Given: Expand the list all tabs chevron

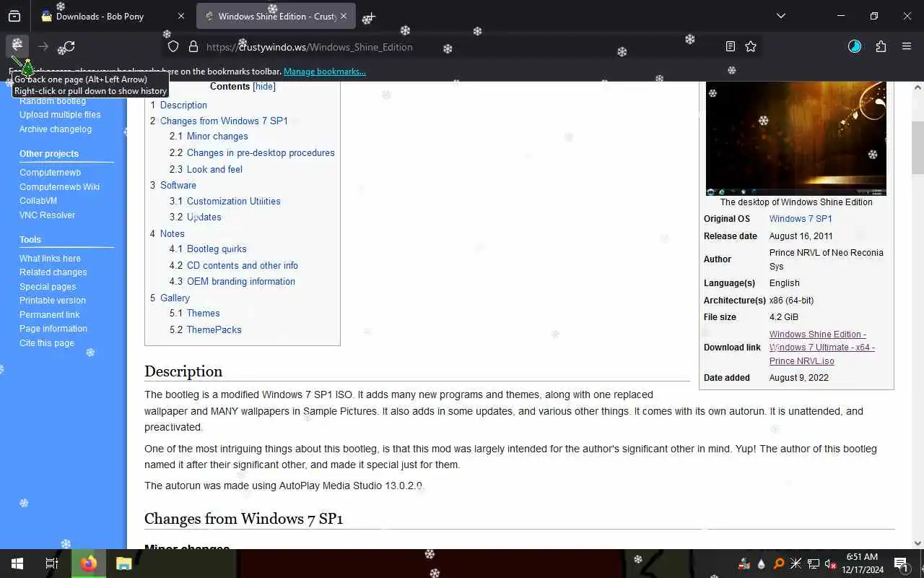Looking at the screenshot, I should pyautogui.click(x=780, y=16).
